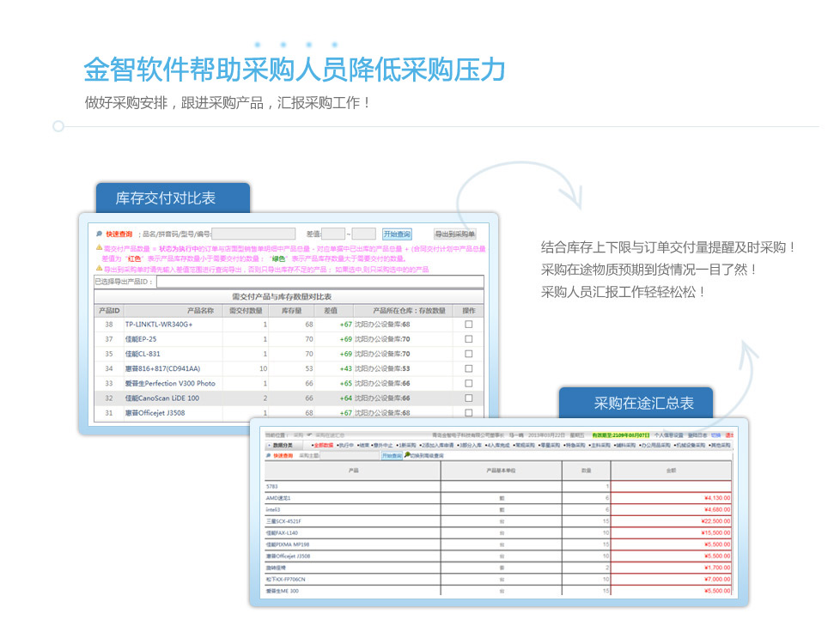Viewport: 840px width, 620px height.
Task: Focus the 采购主题 search field
Action: [350, 456]
